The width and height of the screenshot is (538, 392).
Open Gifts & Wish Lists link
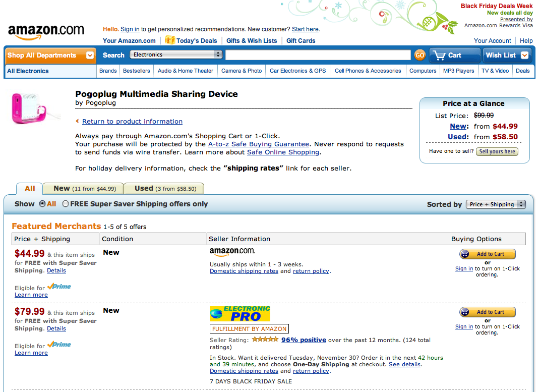(x=252, y=40)
